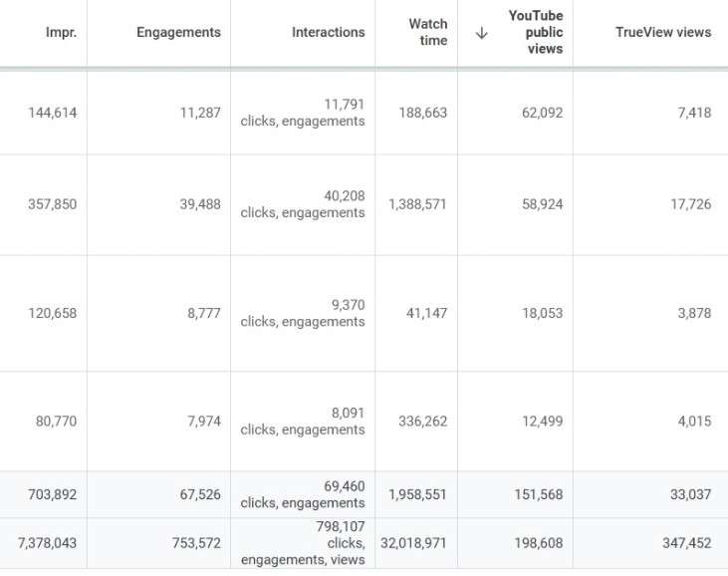Select the 144,614 impressions cell

click(x=53, y=113)
